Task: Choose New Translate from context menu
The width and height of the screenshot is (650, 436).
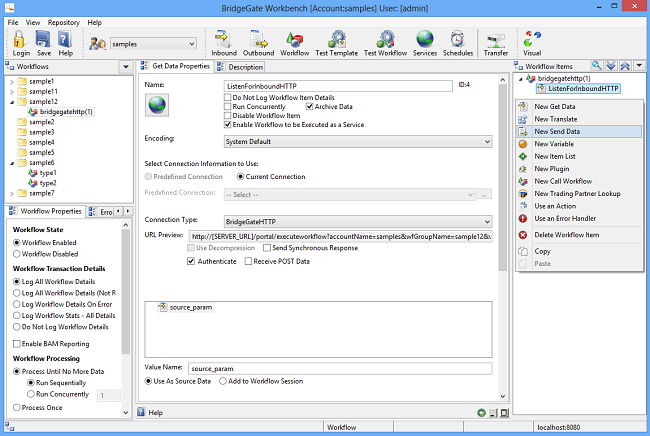Action: [555, 118]
